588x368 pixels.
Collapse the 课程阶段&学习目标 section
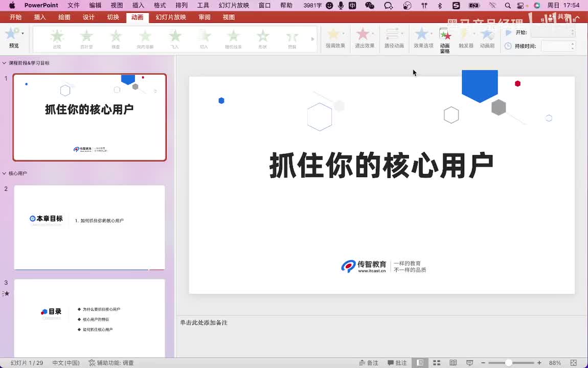[4, 63]
